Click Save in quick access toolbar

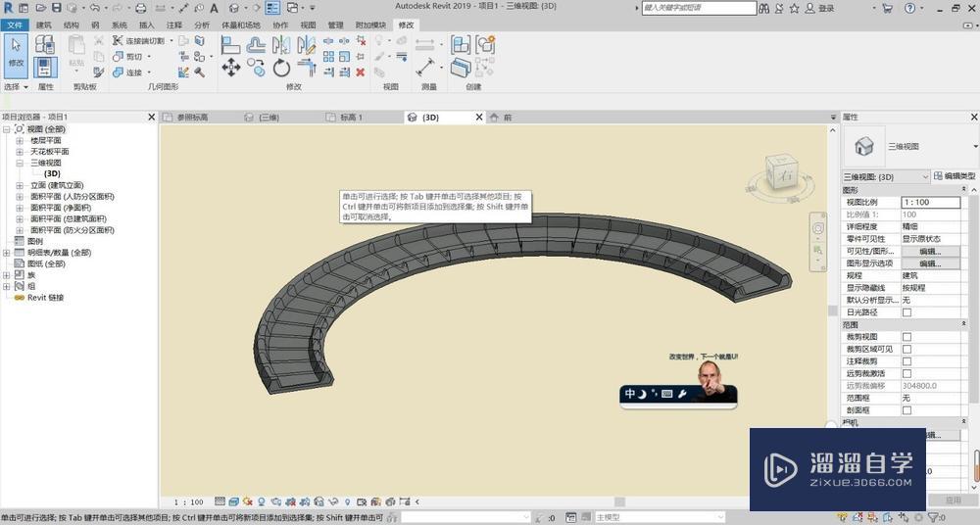coord(56,8)
